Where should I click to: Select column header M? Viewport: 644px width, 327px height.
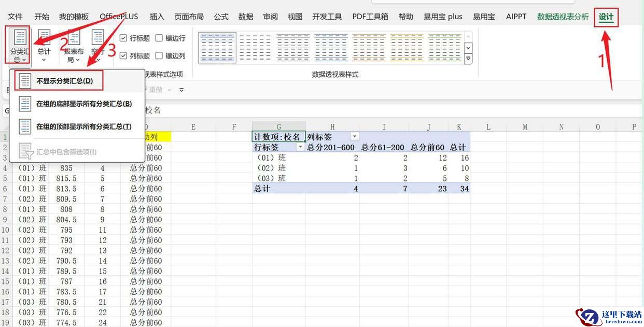coord(525,127)
